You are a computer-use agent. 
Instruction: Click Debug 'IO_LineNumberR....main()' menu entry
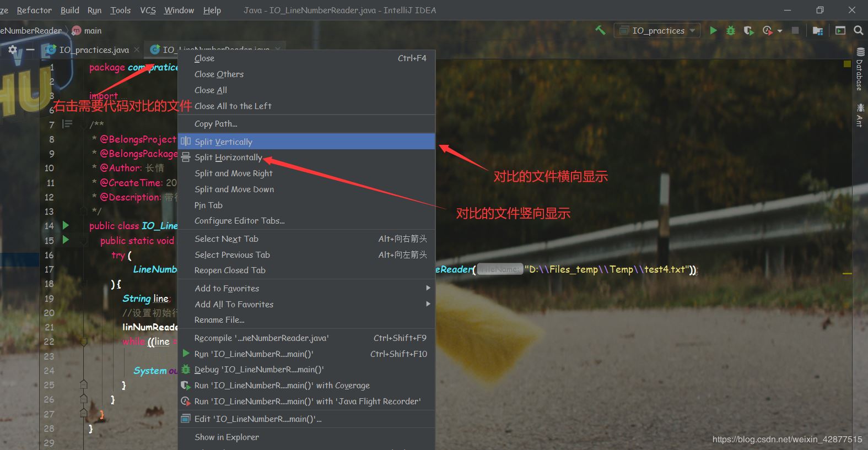point(306,369)
